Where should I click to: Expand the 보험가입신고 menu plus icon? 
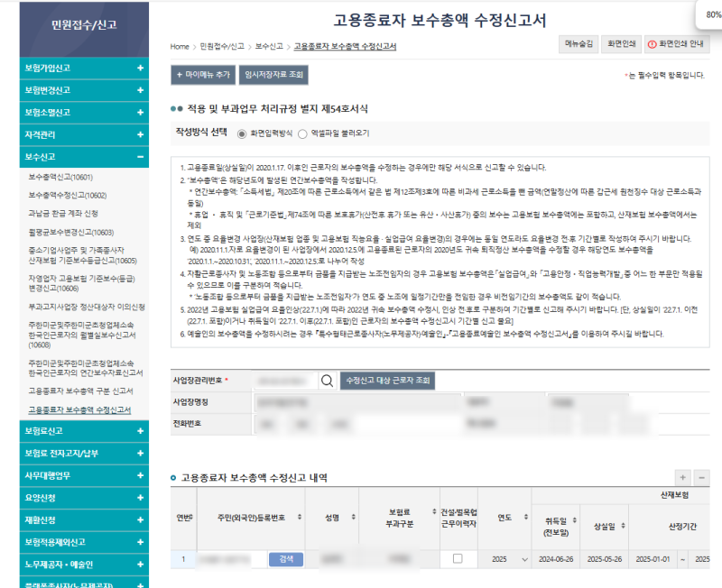point(141,69)
